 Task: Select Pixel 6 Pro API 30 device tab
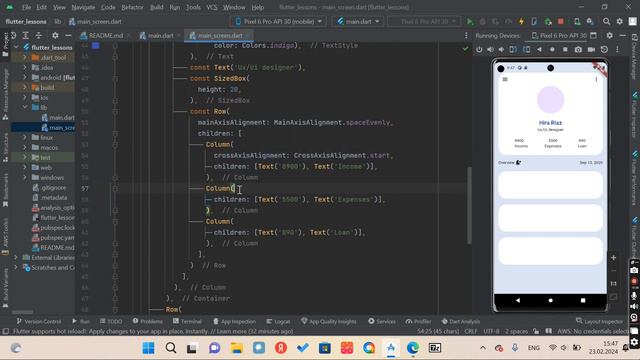click(x=559, y=36)
